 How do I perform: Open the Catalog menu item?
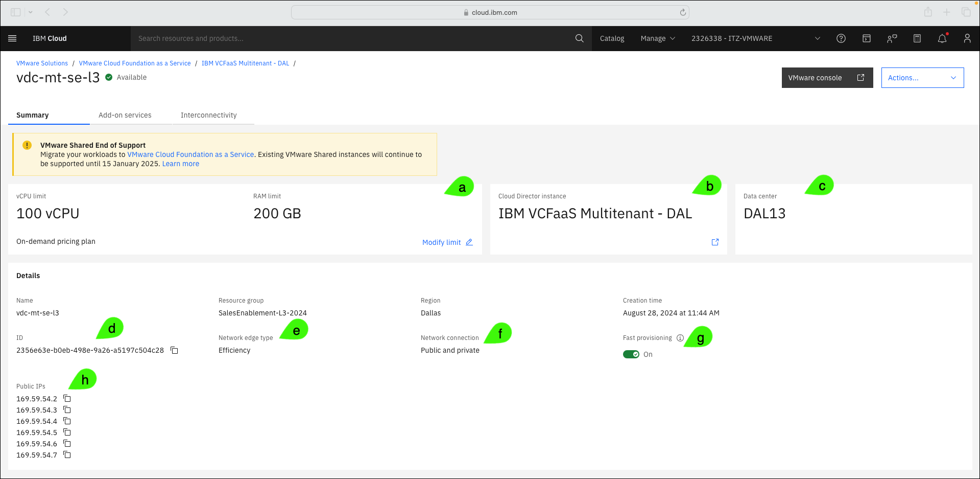tap(612, 38)
